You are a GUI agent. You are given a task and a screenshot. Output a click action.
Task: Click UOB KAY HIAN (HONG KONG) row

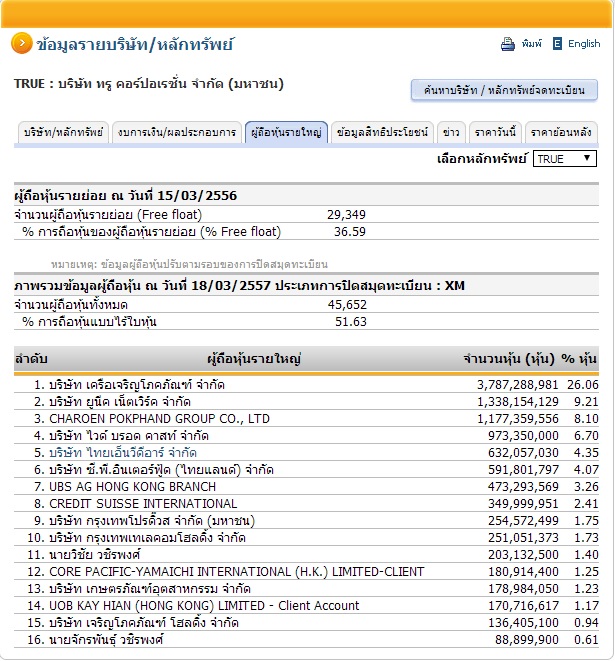(x=306, y=605)
